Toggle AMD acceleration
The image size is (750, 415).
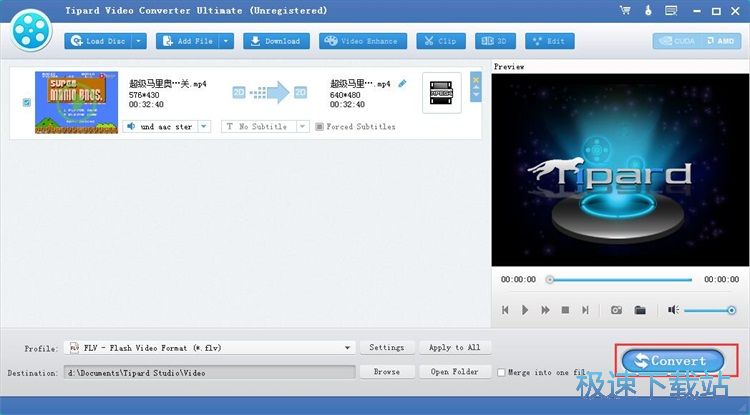tap(721, 41)
